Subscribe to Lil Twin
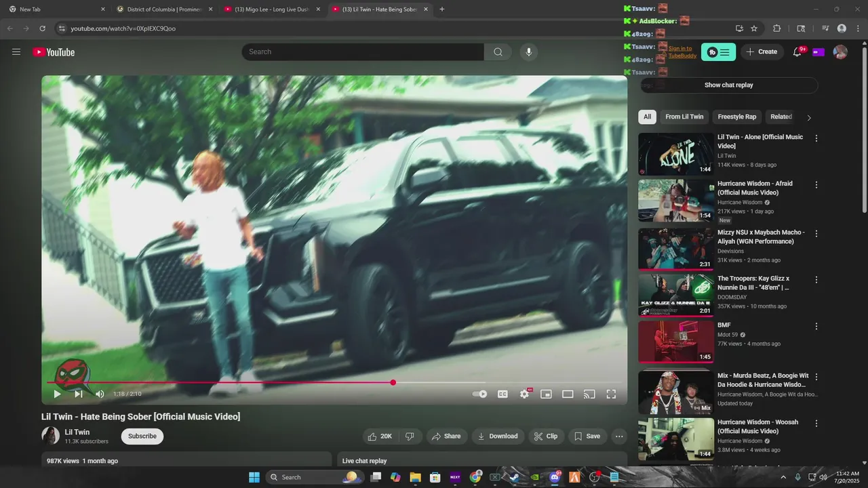 (x=142, y=436)
